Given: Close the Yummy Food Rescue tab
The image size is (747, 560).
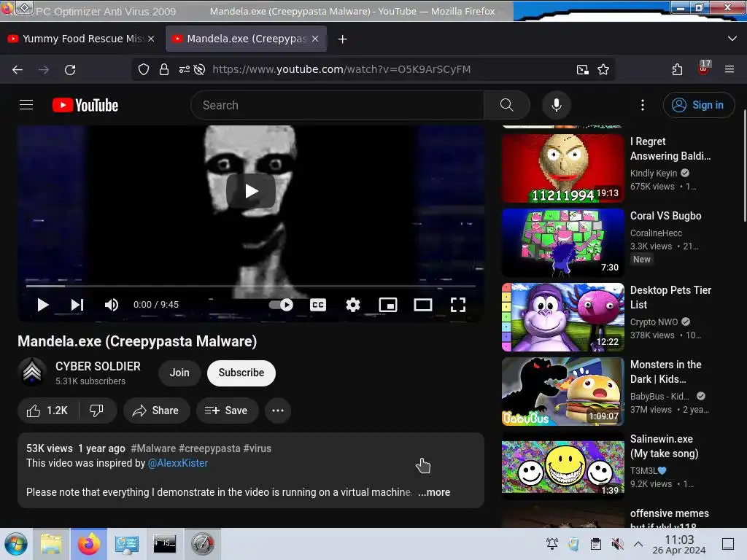Looking at the screenshot, I should click(151, 39).
